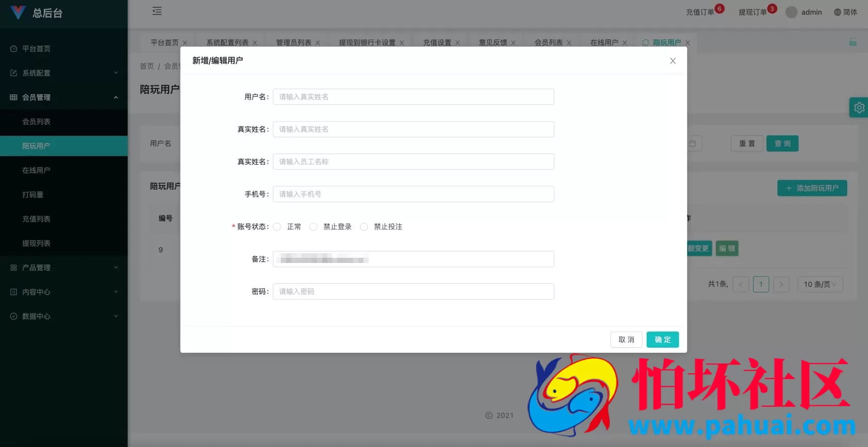Click the 确定 confirm button
The height and width of the screenshot is (447, 868).
662,340
